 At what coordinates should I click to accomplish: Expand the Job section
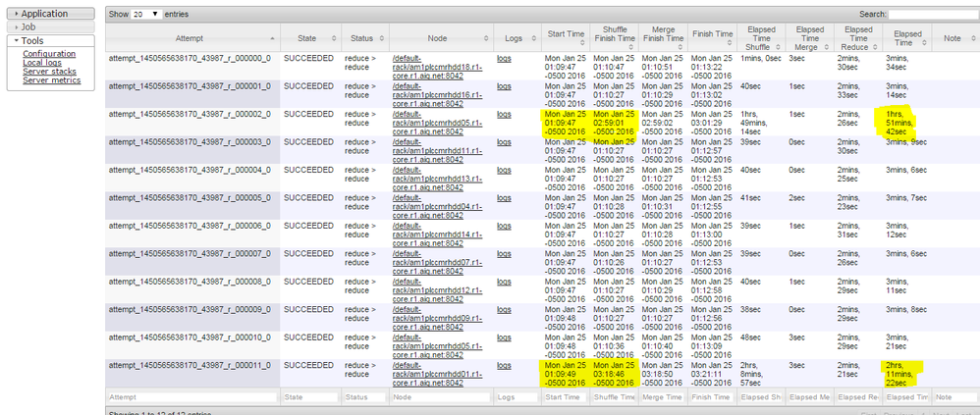(51, 26)
